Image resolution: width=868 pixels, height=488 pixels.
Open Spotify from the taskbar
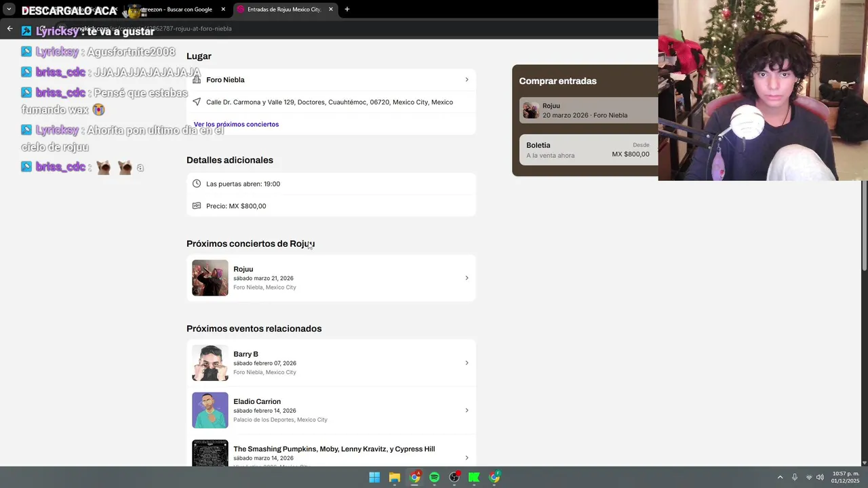pos(434,477)
